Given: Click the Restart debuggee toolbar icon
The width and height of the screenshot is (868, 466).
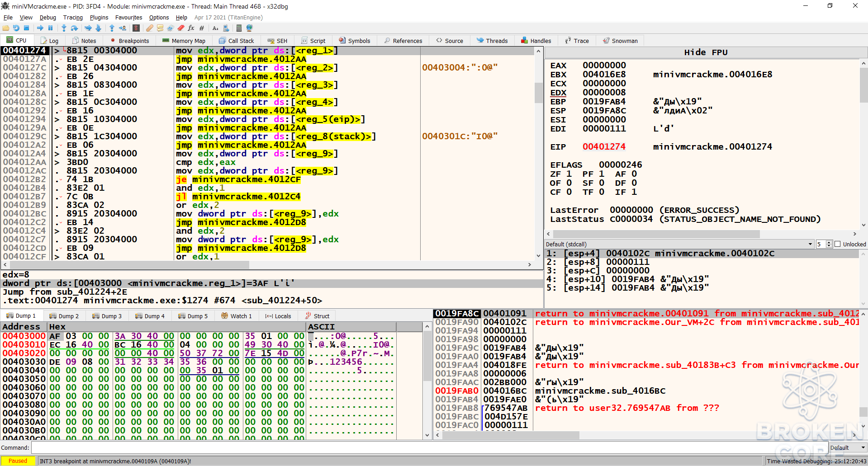Looking at the screenshot, I should pyautogui.click(x=16, y=28).
